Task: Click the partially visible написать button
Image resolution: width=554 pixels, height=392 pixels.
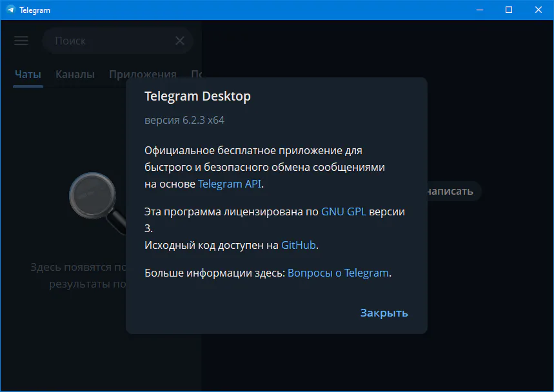Action: 451,191
